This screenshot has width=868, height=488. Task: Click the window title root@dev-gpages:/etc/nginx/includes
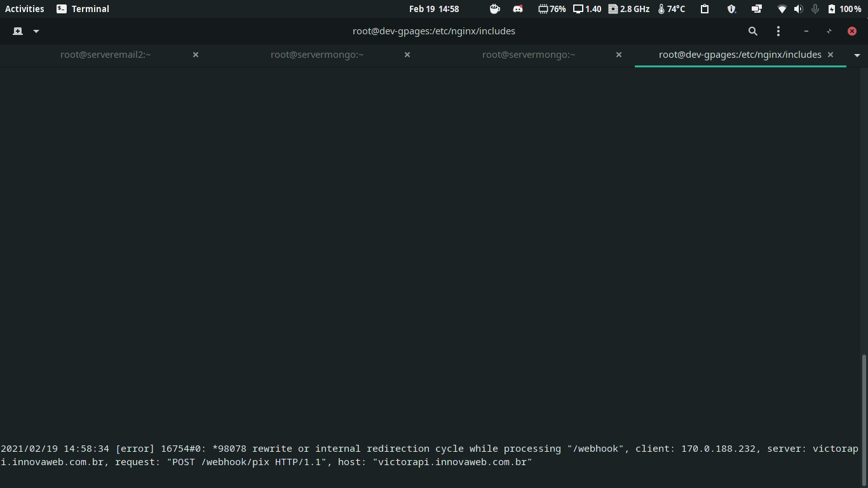point(434,31)
